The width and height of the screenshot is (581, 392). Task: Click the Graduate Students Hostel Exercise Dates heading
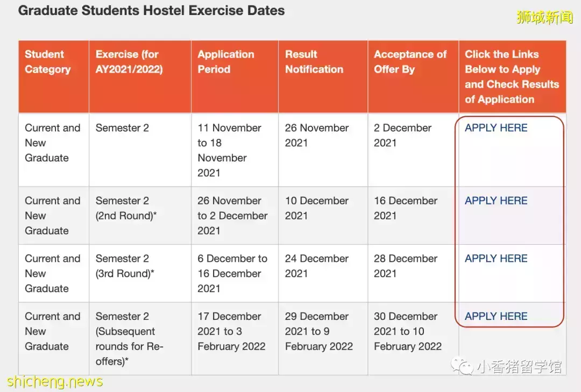pos(152,11)
